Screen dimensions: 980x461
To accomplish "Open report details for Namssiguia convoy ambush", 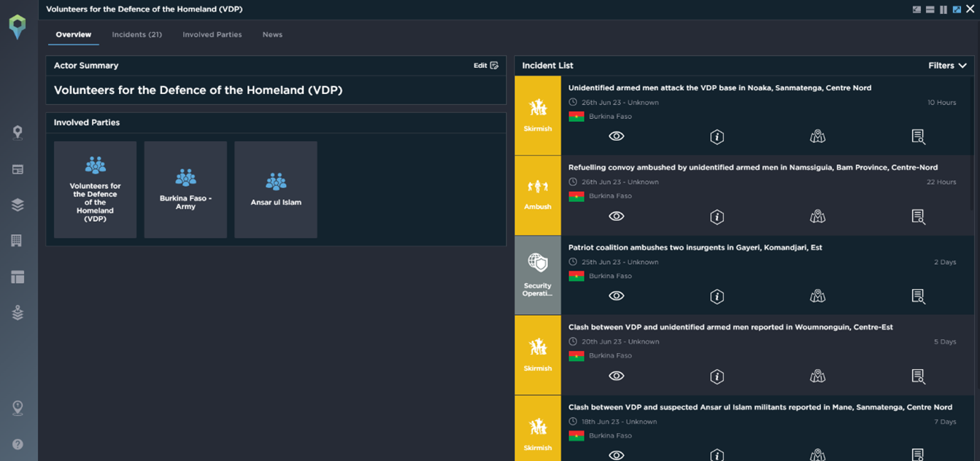I will 918,217.
